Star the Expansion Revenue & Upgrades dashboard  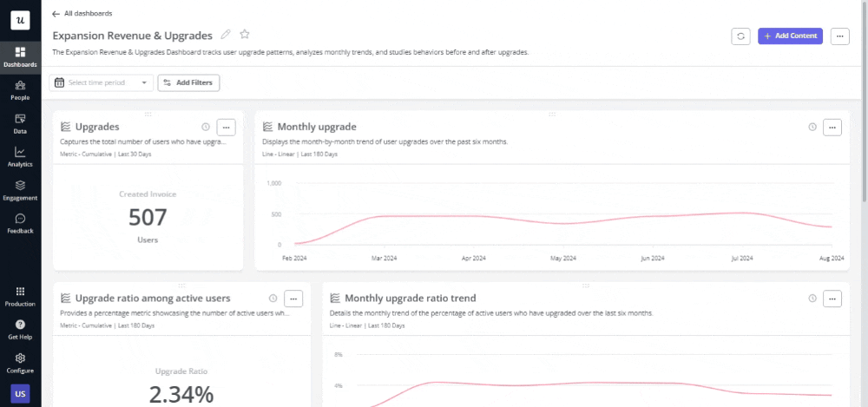pos(245,35)
